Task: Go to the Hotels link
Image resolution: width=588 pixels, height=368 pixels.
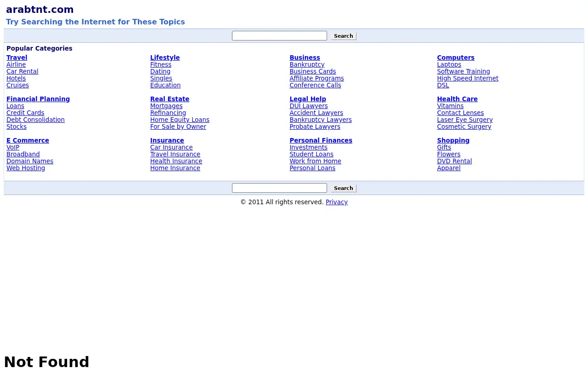Action: coord(16,78)
